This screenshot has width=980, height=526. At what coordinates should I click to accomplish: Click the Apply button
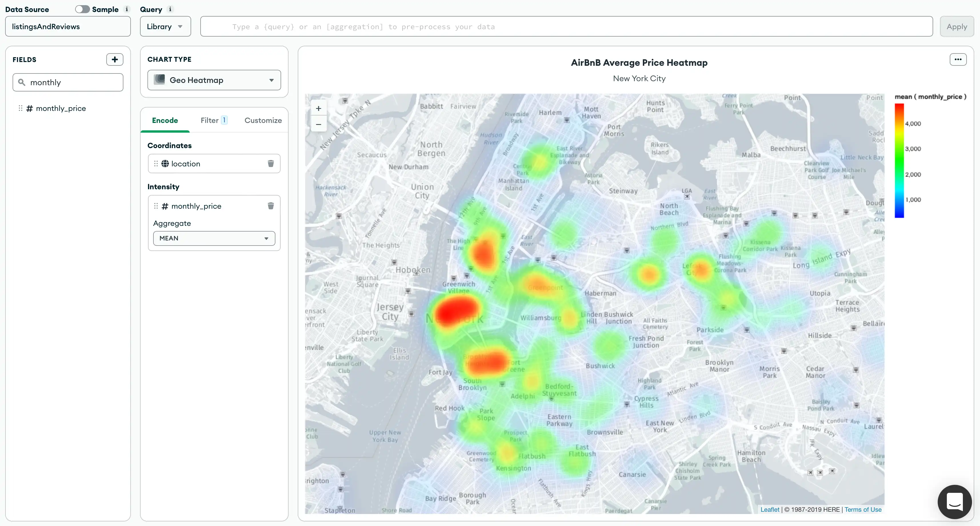pos(956,26)
